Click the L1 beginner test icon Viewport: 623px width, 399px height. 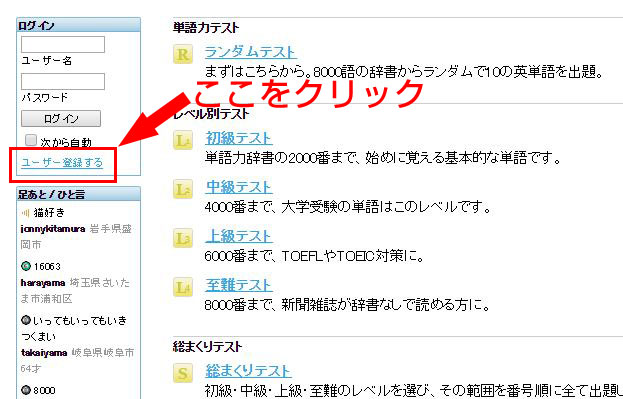point(183,140)
